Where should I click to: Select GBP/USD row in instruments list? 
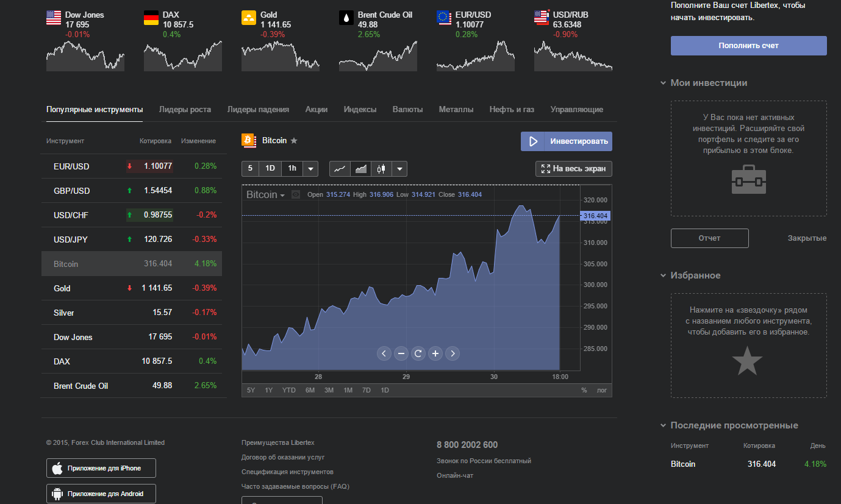pyautogui.click(x=132, y=190)
